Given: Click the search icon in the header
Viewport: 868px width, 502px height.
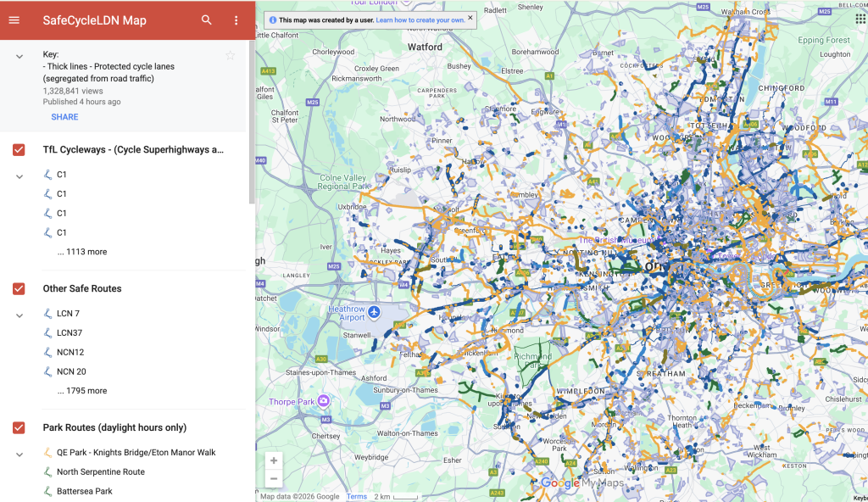Looking at the screenshot, I should click(206, 20).
